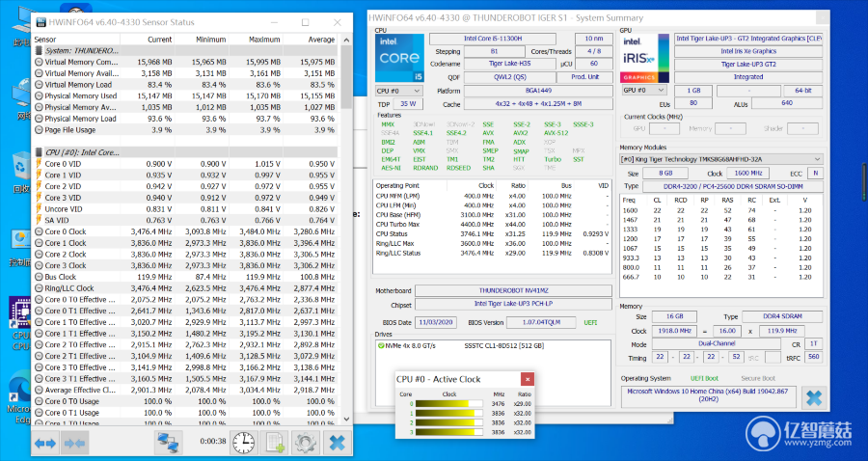
Task: Open the CPU-Z desktop shortcut
Action: 20,323
